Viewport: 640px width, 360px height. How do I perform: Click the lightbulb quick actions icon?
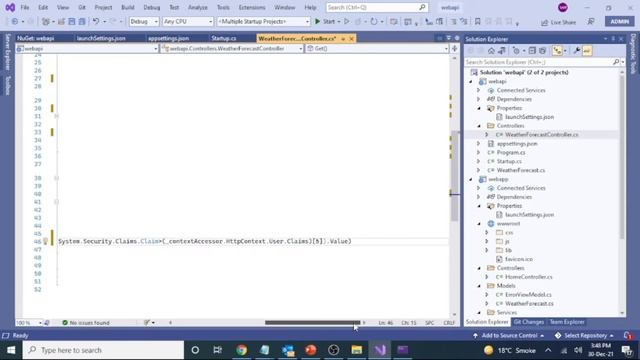(x=46, y=241)
